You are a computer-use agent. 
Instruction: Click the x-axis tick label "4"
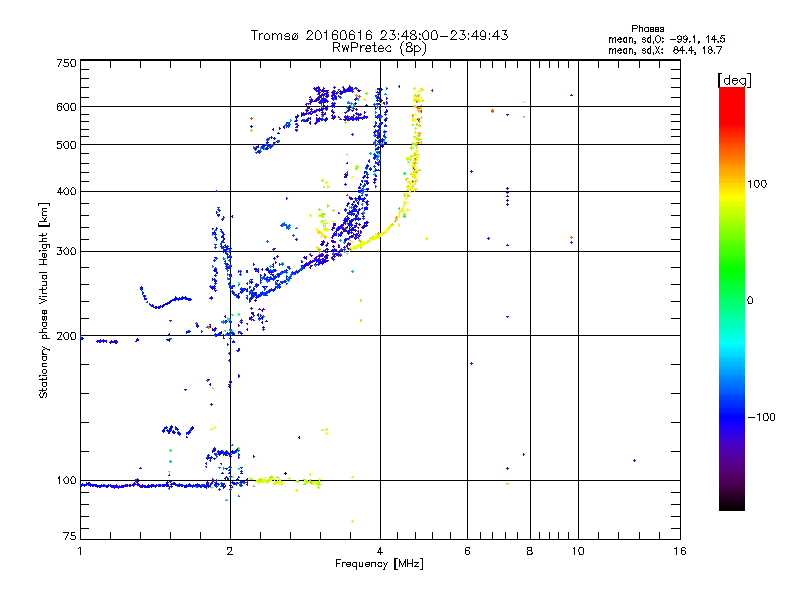380,551
